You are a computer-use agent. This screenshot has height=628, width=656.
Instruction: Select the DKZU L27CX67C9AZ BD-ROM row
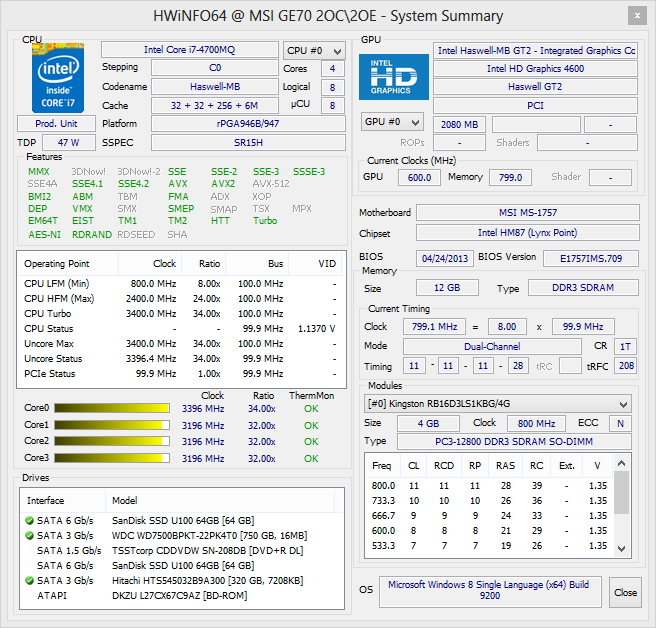(x=182, y=595)
